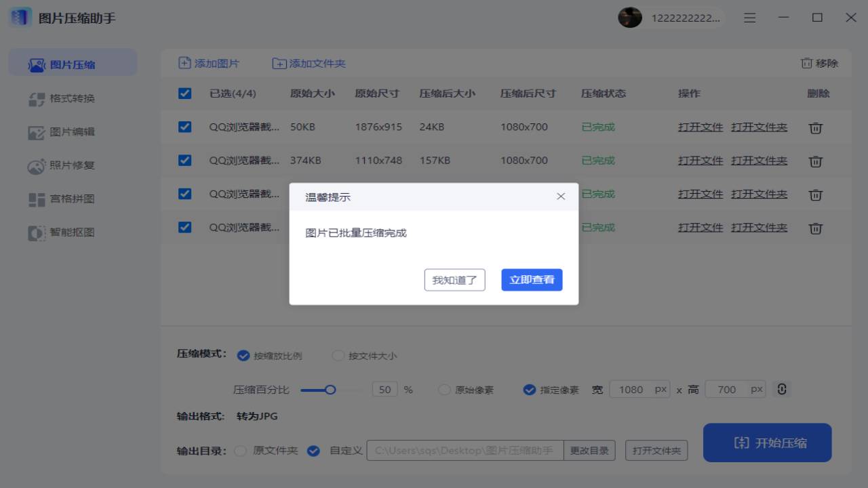Screen dimensions: 868x488
Task: Uncheck the select-all checkbox in header
Action: pyautogui.click(x=184, y=94)
